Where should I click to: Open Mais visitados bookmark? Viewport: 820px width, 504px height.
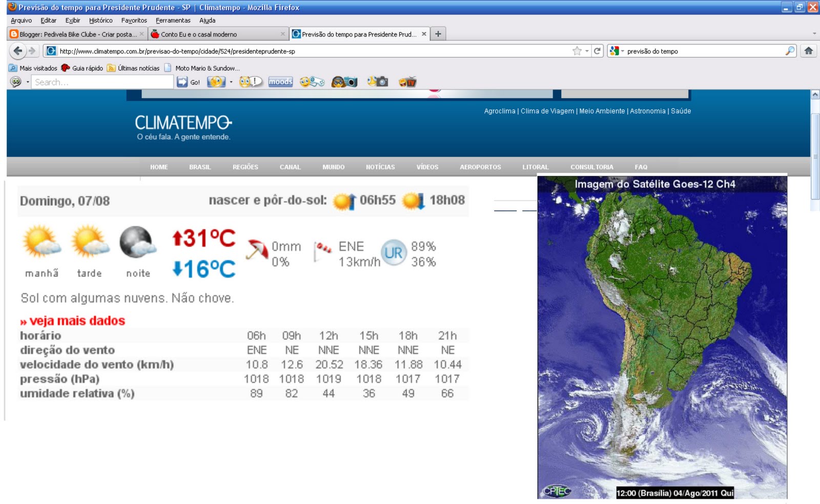(x=33, y=68)
